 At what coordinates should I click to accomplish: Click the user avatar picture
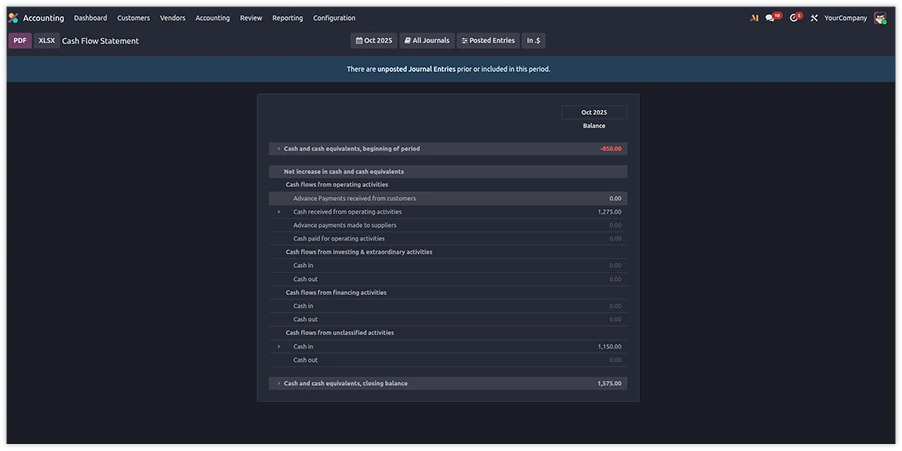[879, 18]
